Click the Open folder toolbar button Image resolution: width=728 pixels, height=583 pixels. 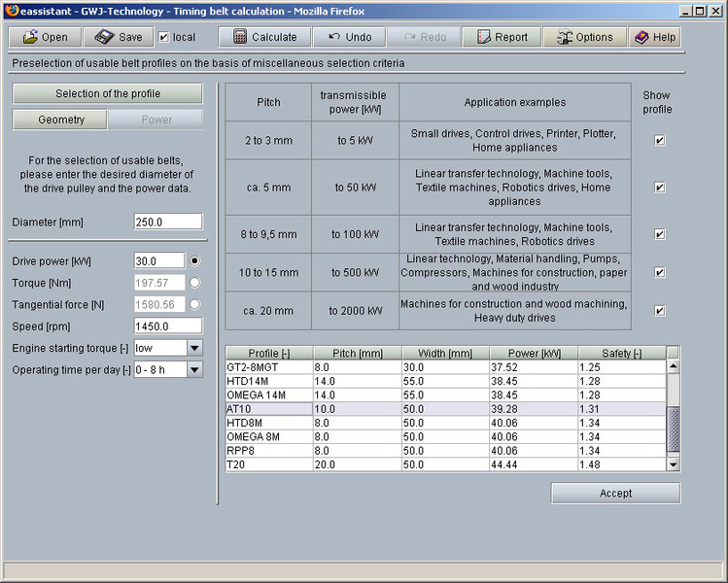45,37
